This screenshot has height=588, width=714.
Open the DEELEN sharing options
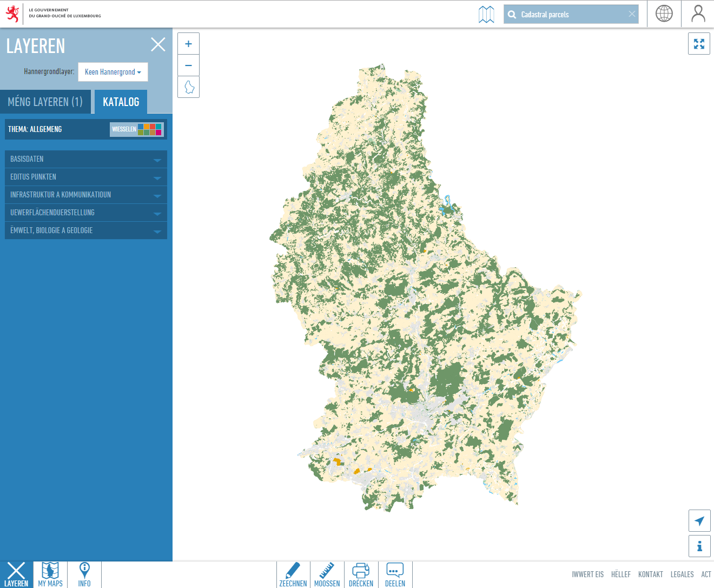pos(395,574)
